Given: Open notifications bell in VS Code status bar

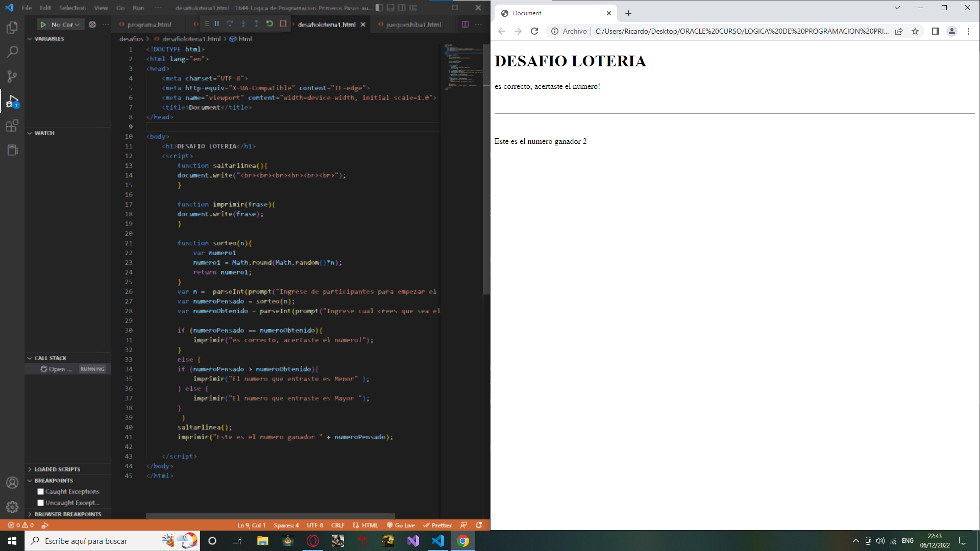Looking at the screenshot, I should click(479, 525).
